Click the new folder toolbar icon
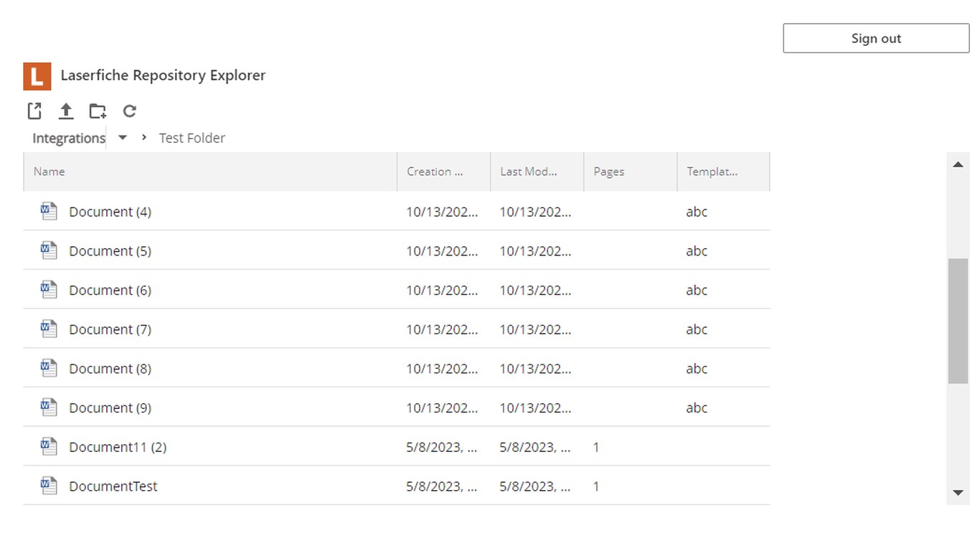 point(98,111)
